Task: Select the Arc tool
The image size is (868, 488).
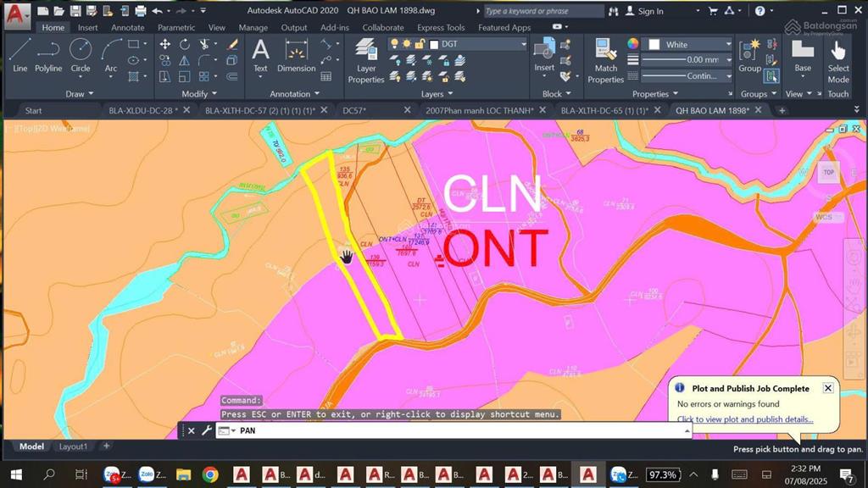Action: click(x=111, y=55)
